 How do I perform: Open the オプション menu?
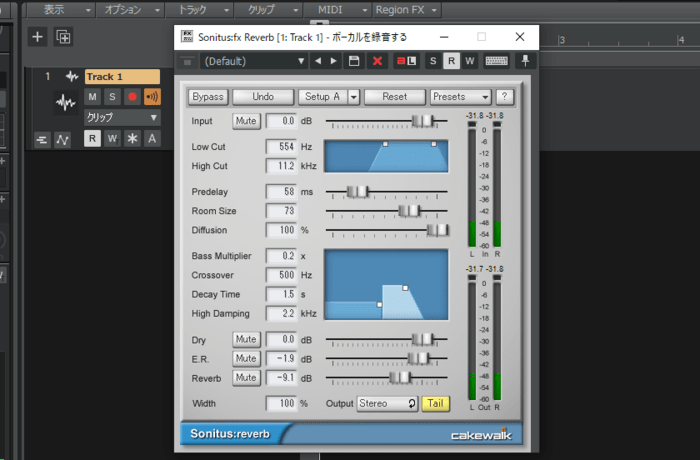coord(130,9)
